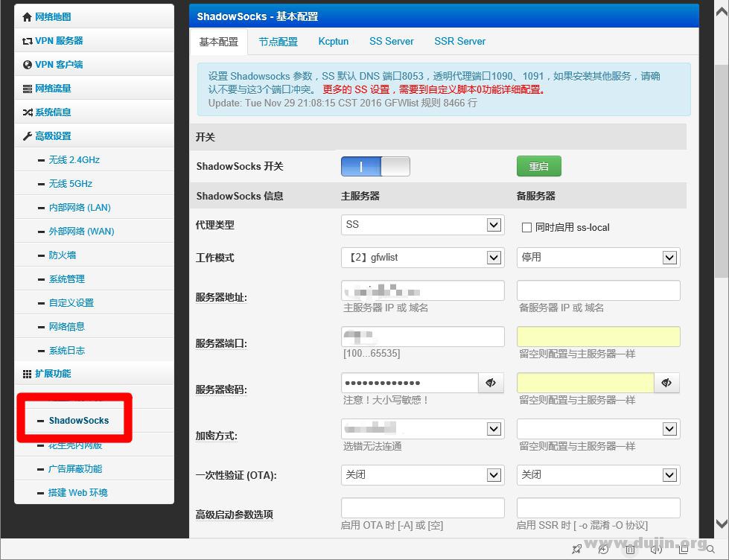The image size is (729, 560).
Task: Open 系统信息 shuffle icon
Action: click(27, 112)
